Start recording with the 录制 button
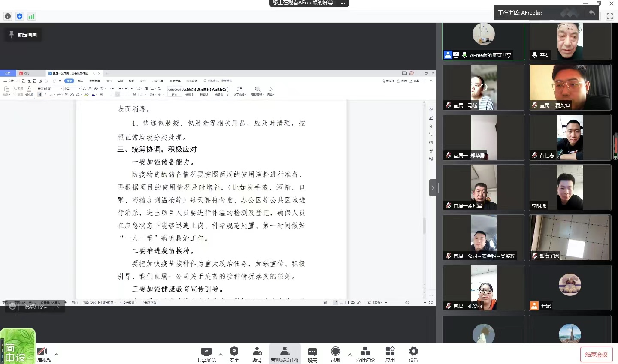 click(x=336, y=354)
